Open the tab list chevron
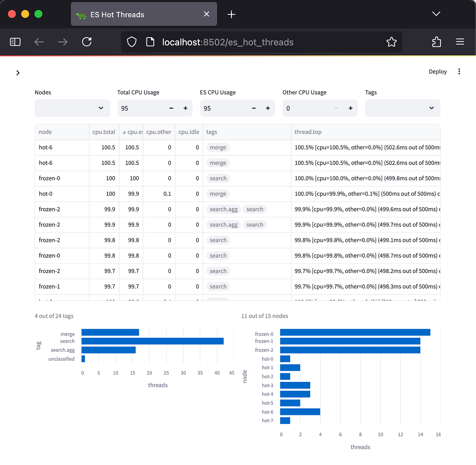This screenshot has width=476, height=465. coord(436,14)
